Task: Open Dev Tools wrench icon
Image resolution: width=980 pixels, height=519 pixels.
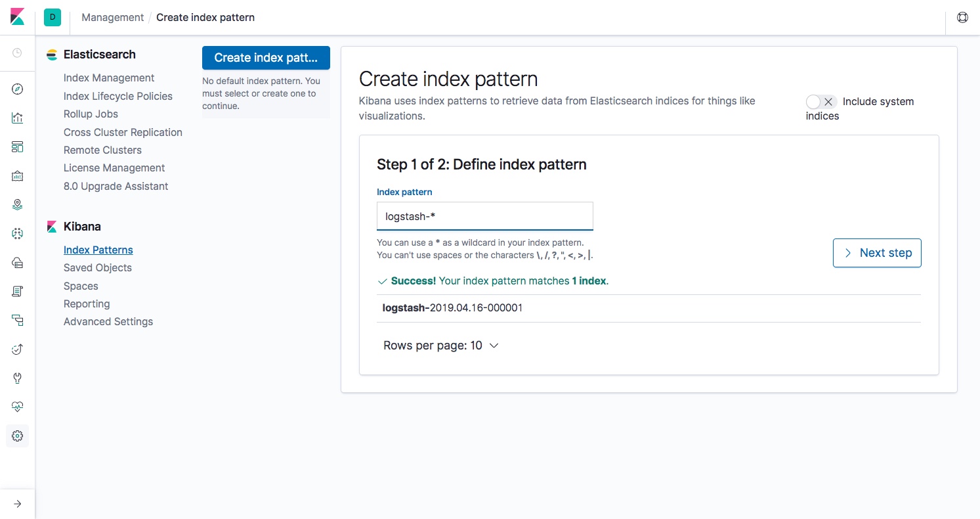Action: pos(18,378)
